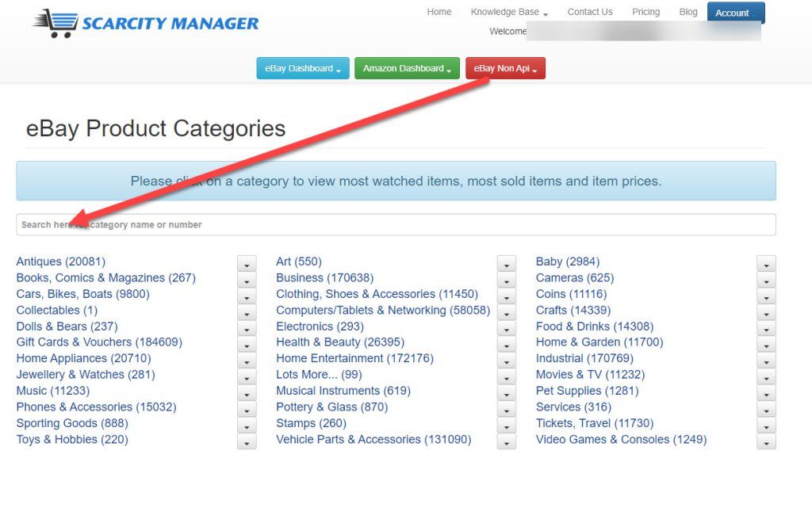Open the eBay Non Api dropdown
This screenshot has width=812, height=531.
[505, 68]
